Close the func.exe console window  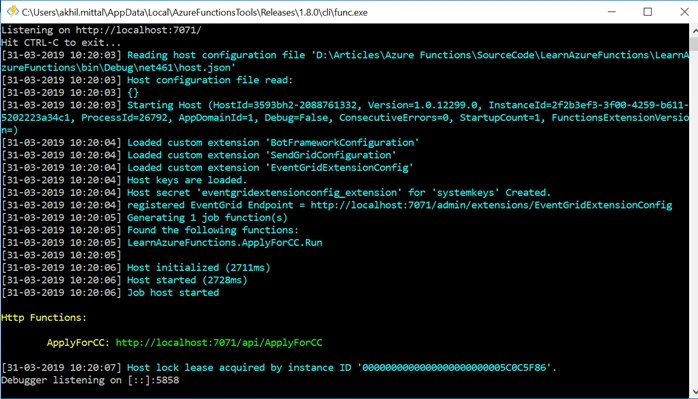684,12
